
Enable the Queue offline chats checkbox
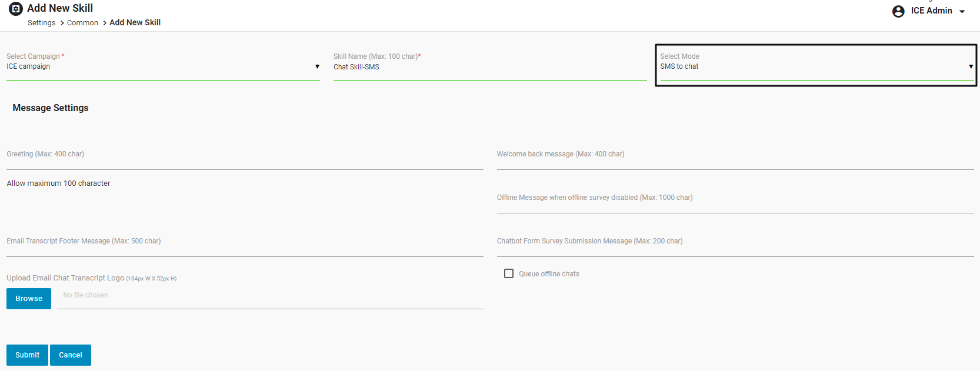[509, 273]
